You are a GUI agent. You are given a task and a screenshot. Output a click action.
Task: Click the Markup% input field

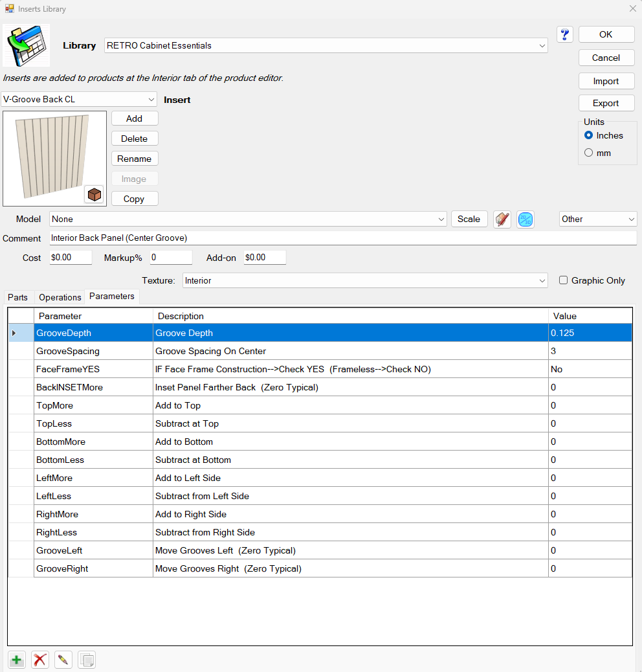(171, 258)
